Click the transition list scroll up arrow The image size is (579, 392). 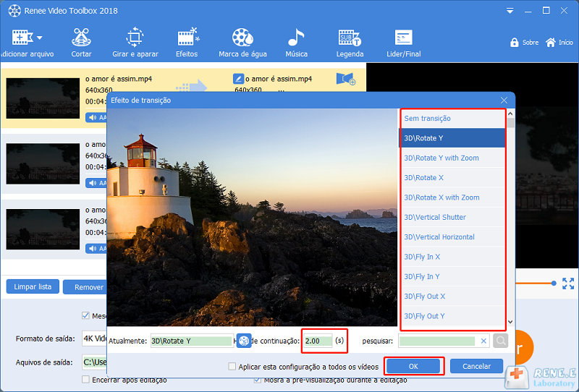(511, 114)
